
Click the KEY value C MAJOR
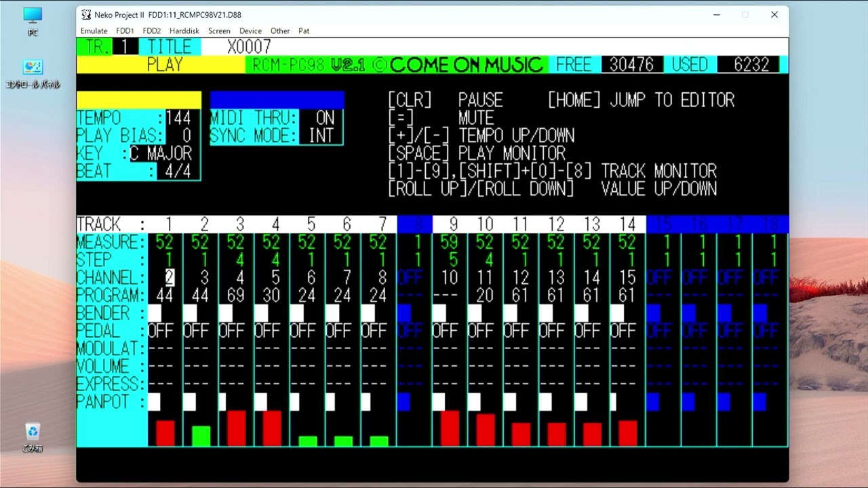161,153
